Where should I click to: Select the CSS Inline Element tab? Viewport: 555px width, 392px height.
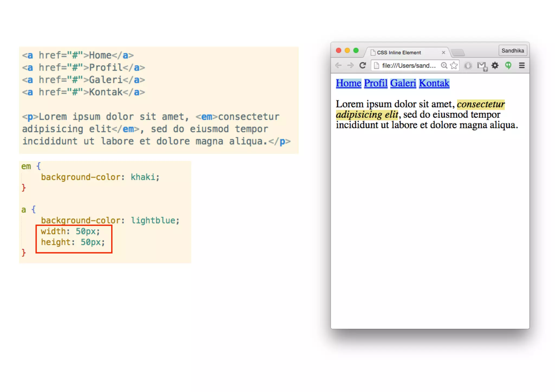click(x=399, y=53)
